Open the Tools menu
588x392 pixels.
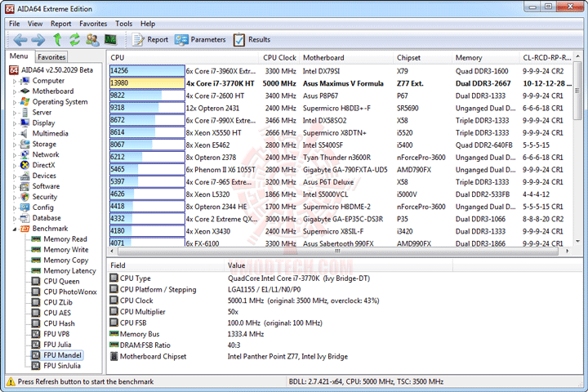coord(124,24)
